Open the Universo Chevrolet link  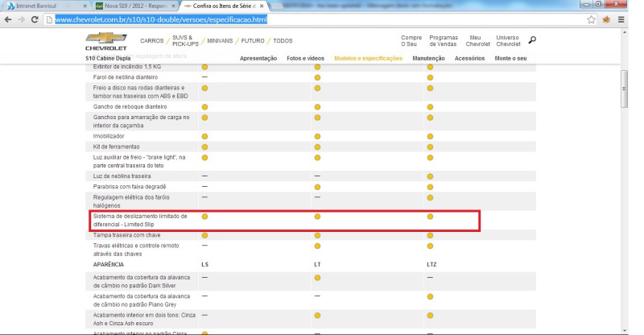tap(508, 41)
